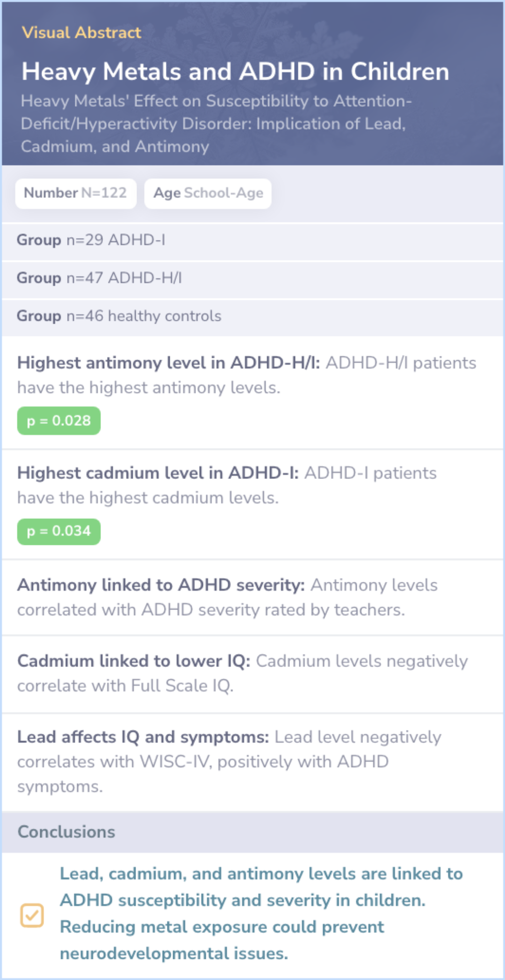This screenshot has height=980, width=505.
Task: Click Antimony linked to ADHD severity heading
Action: 161,585
